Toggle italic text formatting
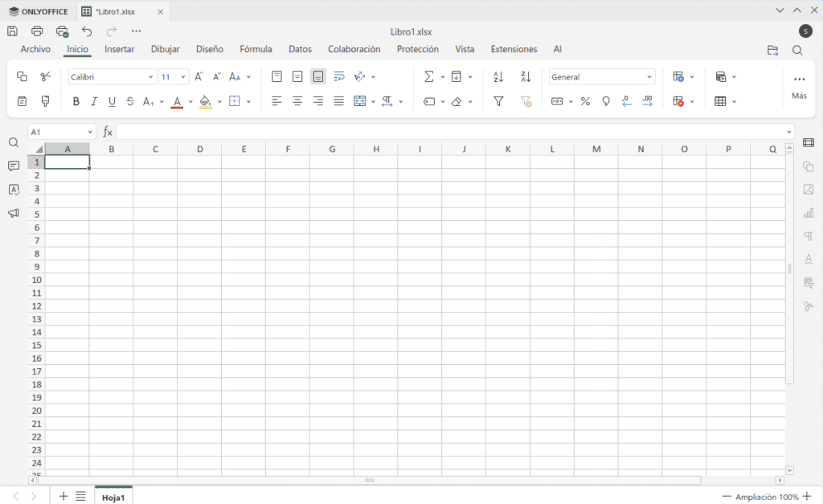Screen dimensions: 823x504 tap(94, 101)
